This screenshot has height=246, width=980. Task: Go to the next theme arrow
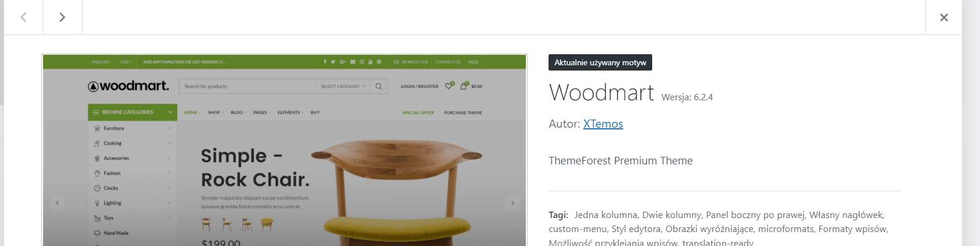point(62,17)
